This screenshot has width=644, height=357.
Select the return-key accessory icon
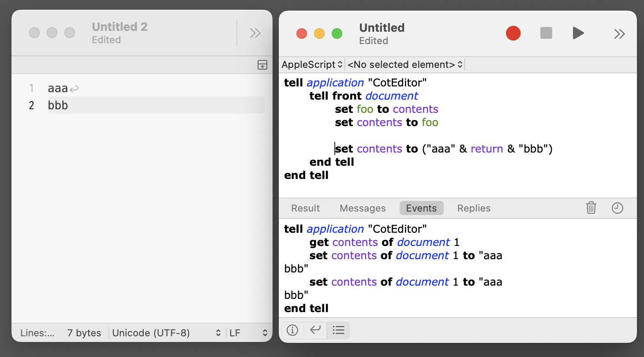(315, 330)
